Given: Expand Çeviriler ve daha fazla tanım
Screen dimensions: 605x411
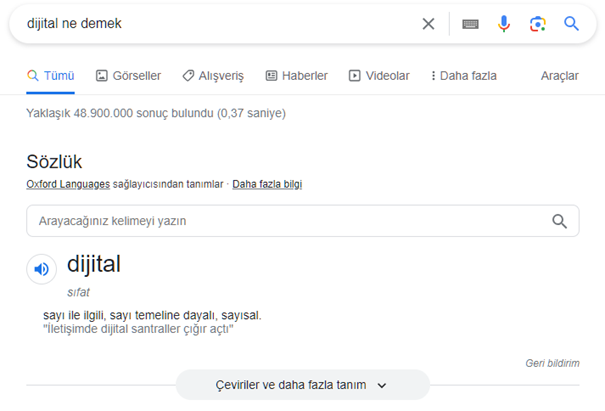Looking at the screenshot, I should 303,385.
